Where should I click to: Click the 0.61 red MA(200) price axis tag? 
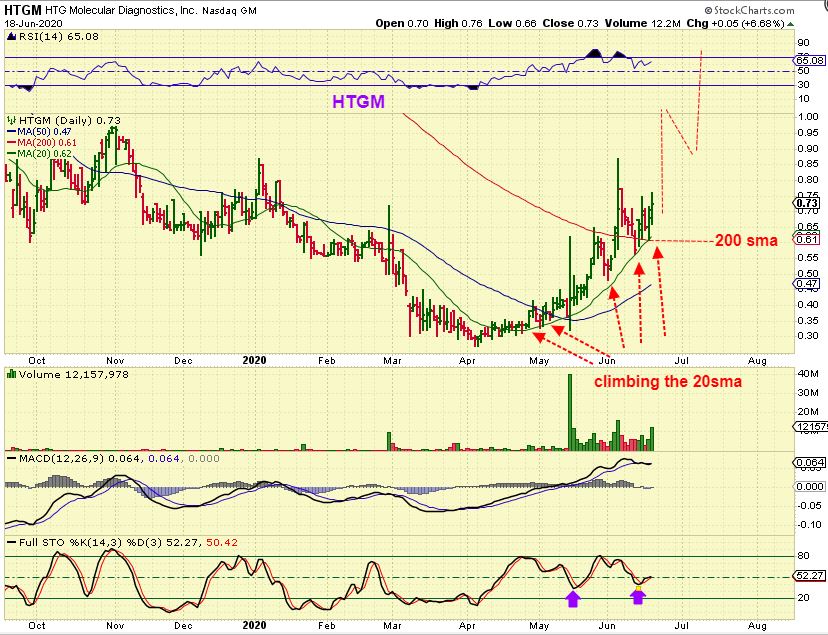(x=806, y=239)
